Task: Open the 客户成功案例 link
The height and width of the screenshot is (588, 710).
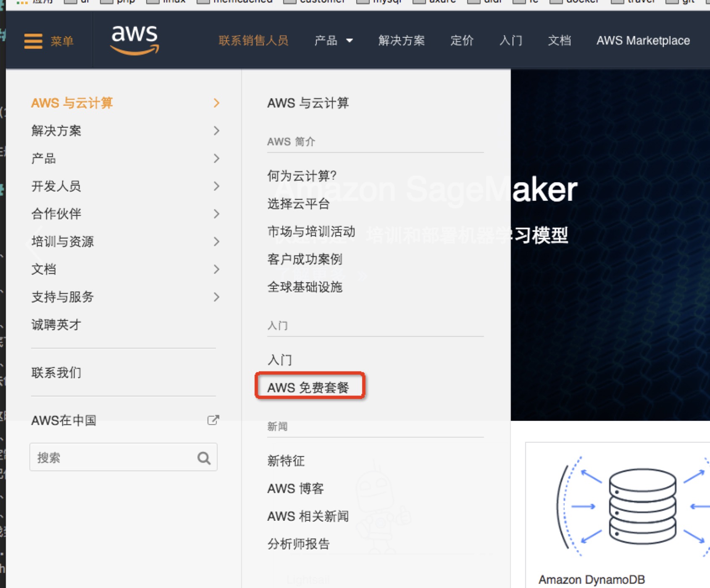Action: coord(305,259)
